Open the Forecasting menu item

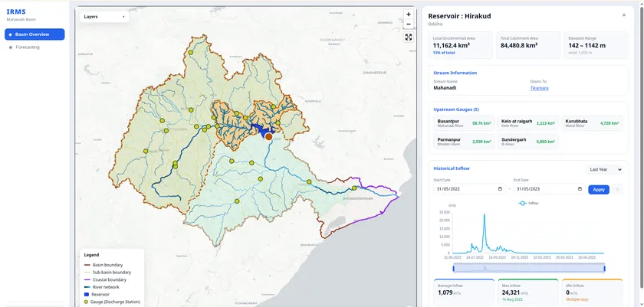pos(34,47)
